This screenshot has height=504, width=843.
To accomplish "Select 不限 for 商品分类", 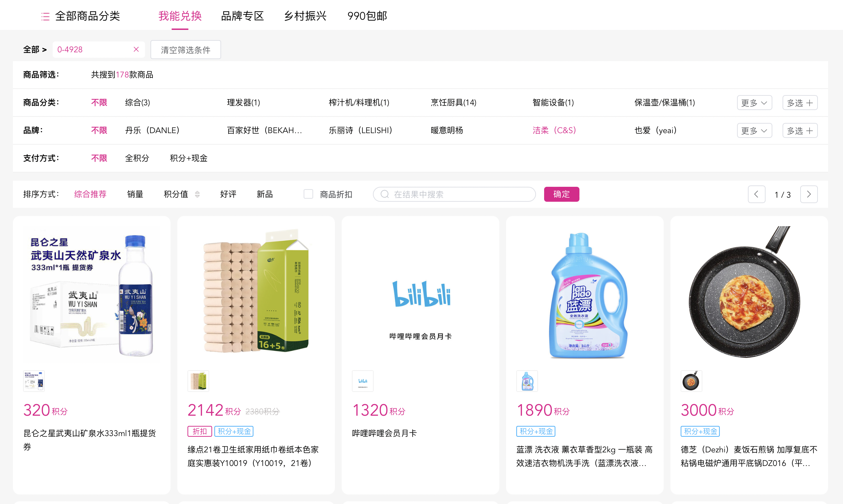I will 99,103.
